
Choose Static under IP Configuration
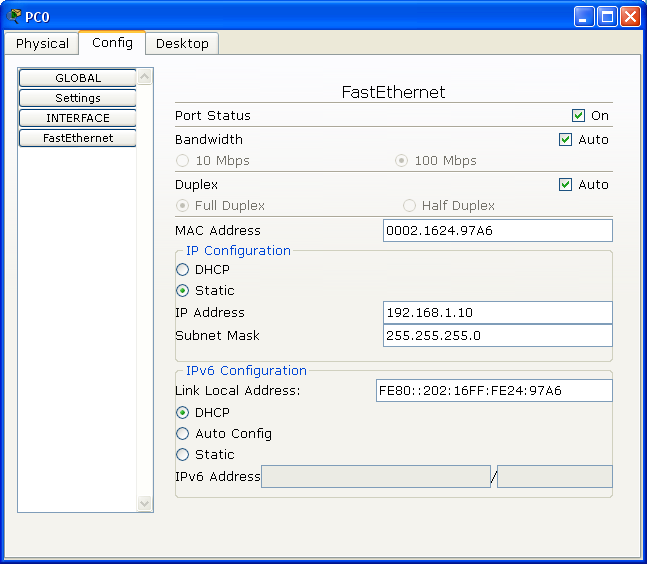[183, 291]
